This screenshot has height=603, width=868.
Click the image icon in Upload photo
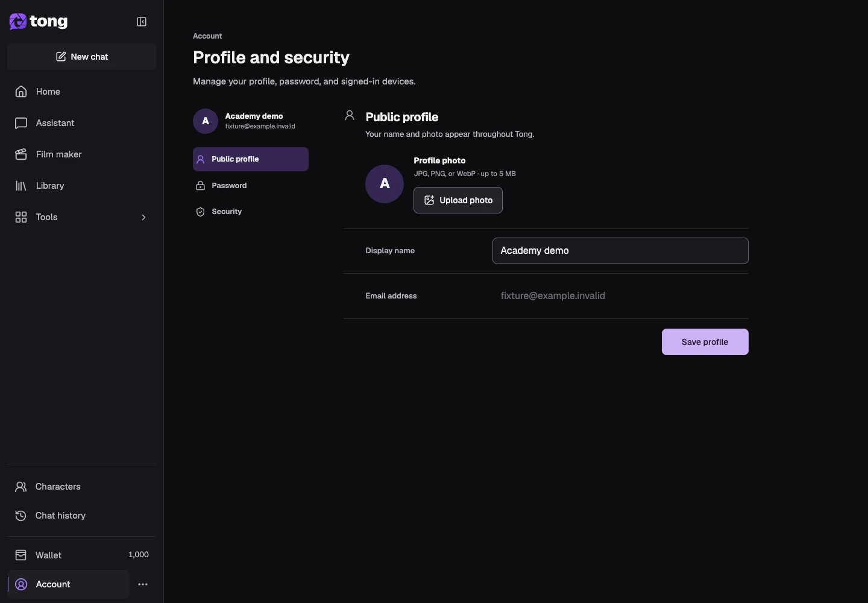(429, 200)
